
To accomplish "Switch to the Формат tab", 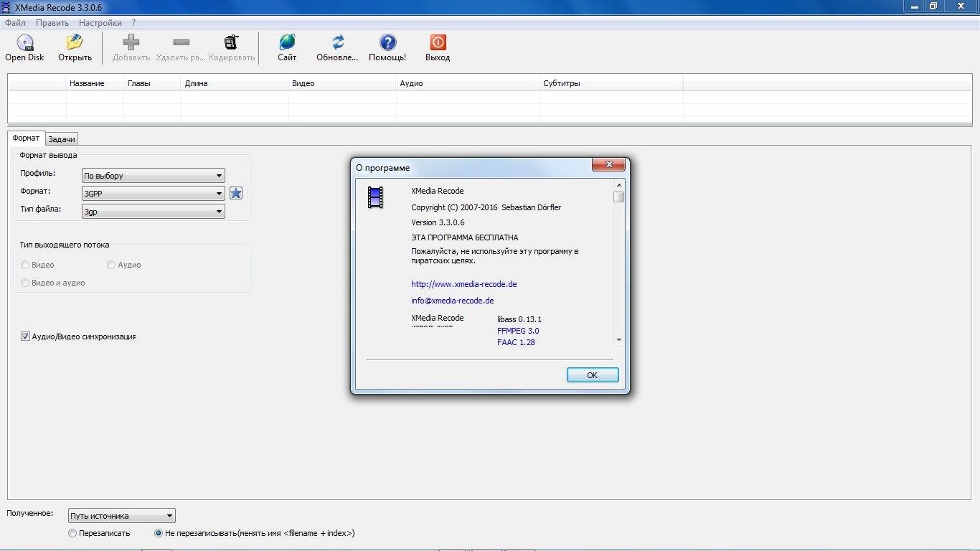I will [27, 138].
